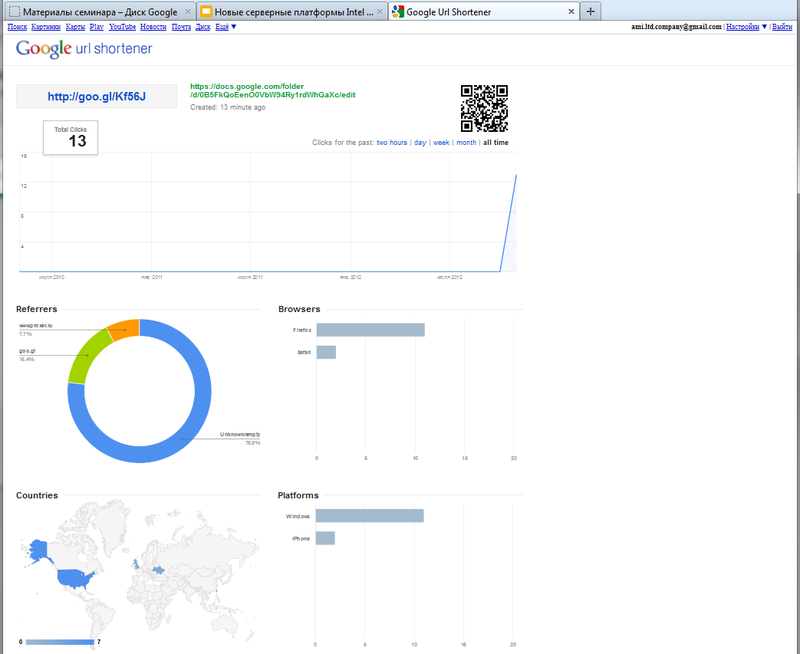The width and height of the screenshot is (800, 654).
Task: Select the all time clicks range
Action: 496,142
